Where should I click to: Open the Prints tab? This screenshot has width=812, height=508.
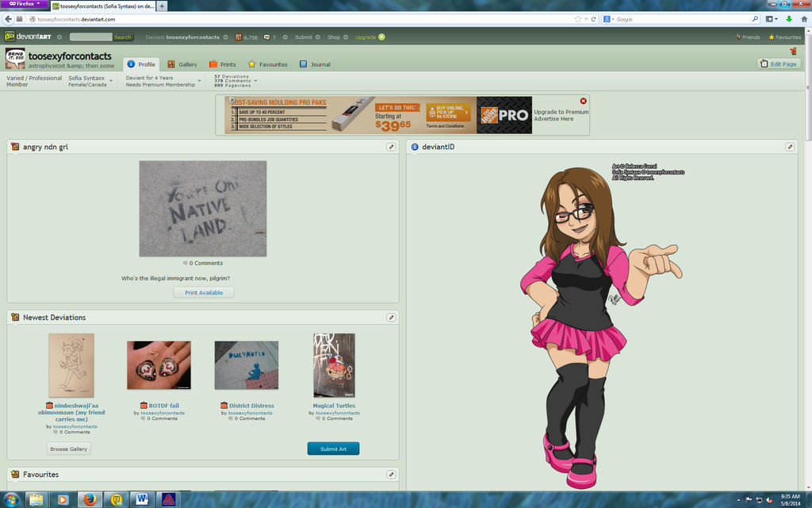pos(222,64)
